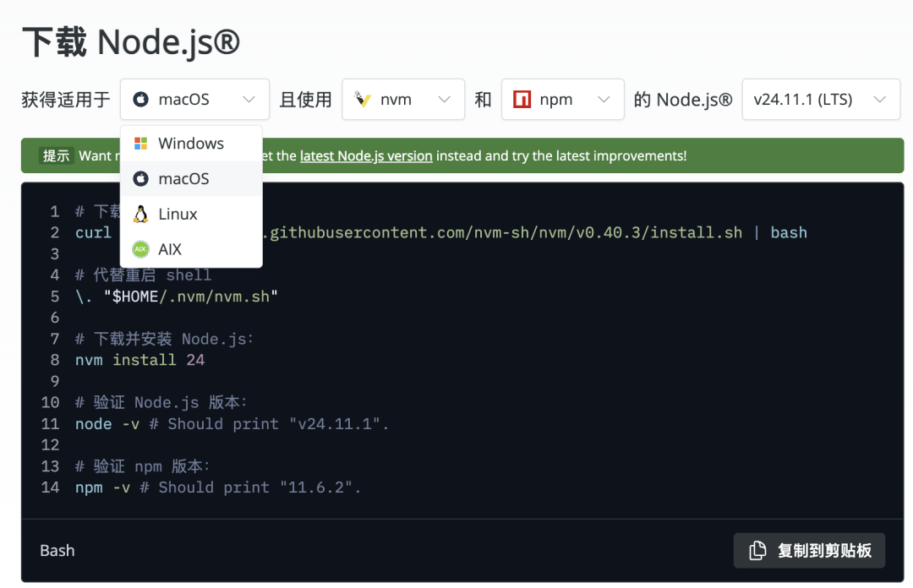
Task: Click comment 验证 Node.js 版本:
Action: (x=161, y=402)
